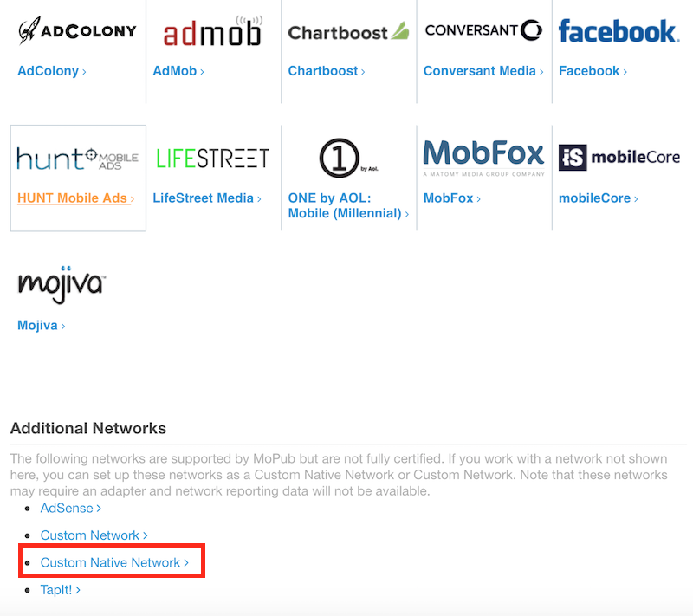Open the Conversant Media link
This screenshot has width=693, height=616.
pos(483,71)
